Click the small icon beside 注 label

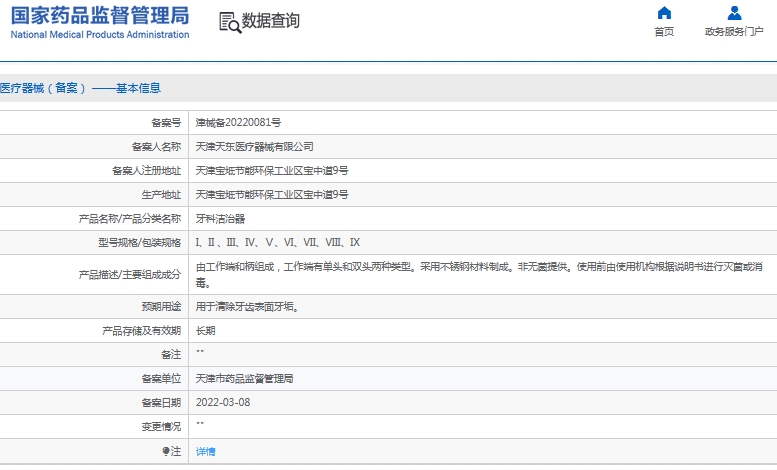pos(166,452)
